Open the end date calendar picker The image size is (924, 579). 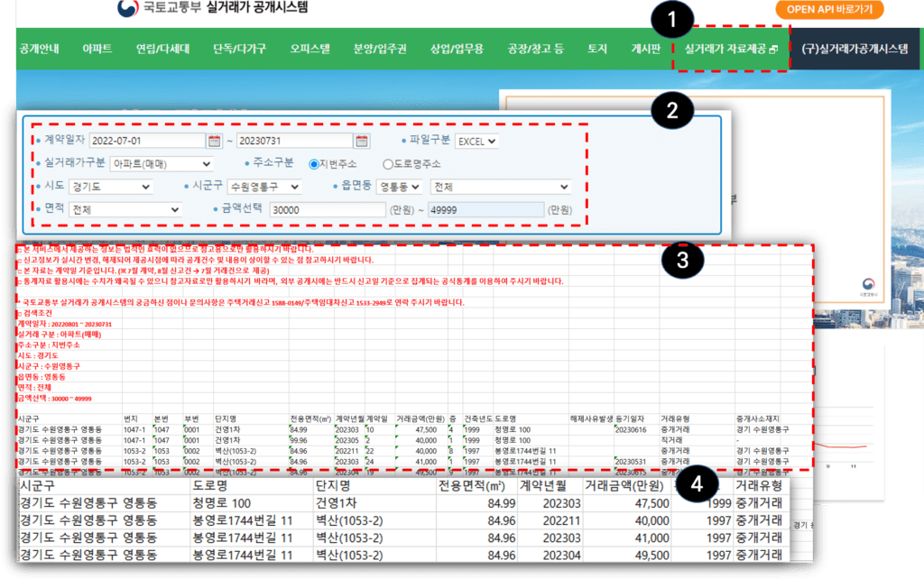[362, 141]
